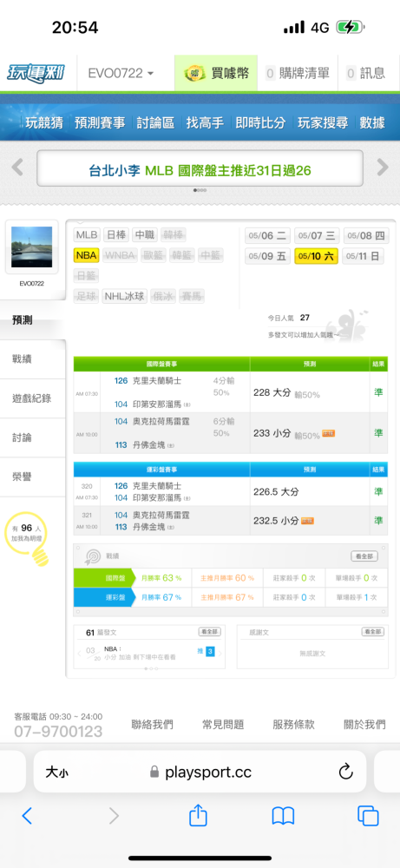Image resolution: width=400 pixels, height=868 pixels.
Task: Choose date 05/07 三
Action: tap(317, 236)
